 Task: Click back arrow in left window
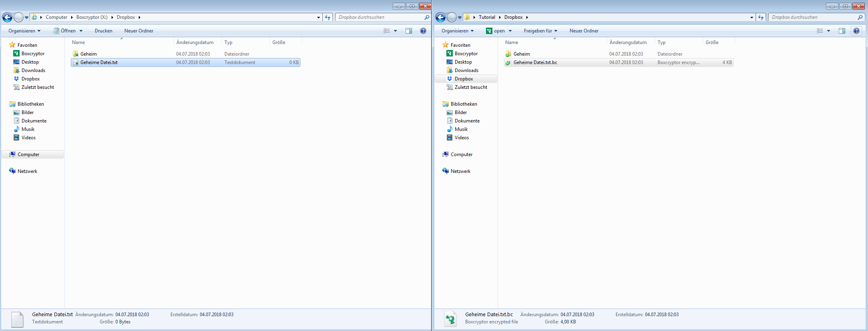click(7, 17)
